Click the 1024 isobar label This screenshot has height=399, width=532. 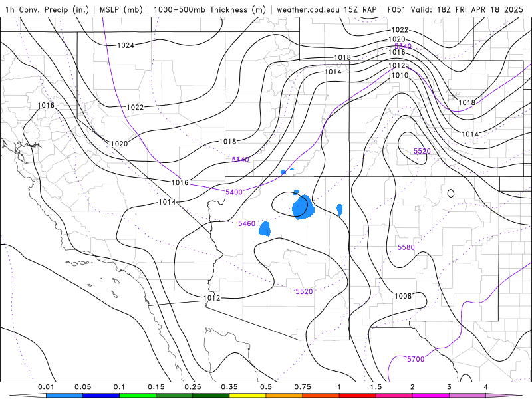click(x=126, y=45)
